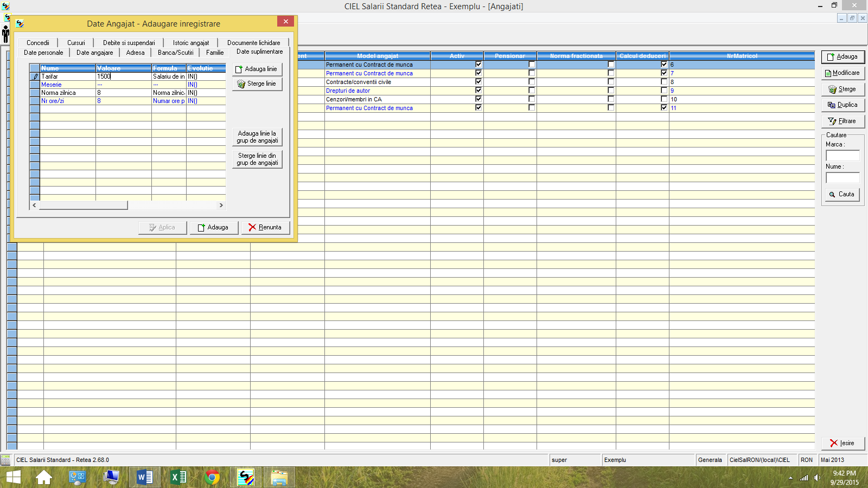Open Windows Start button
The height and width of the screenshot is (488, 868).
(x=13, y=477)
